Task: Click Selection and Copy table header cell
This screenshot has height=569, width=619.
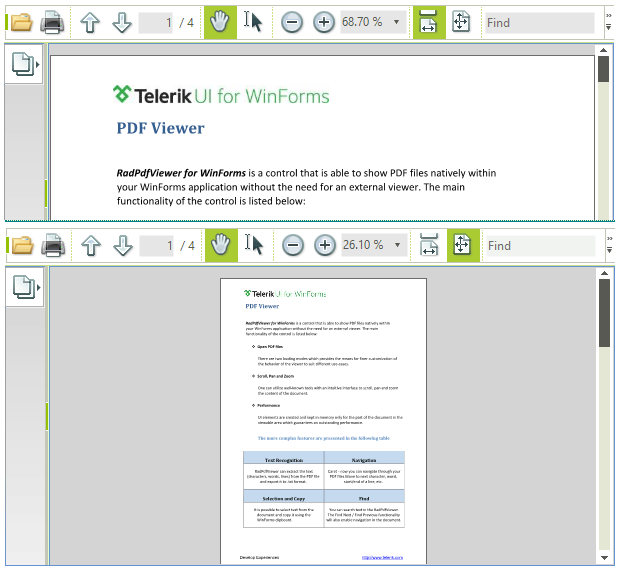Action: [x=284, y=498]
